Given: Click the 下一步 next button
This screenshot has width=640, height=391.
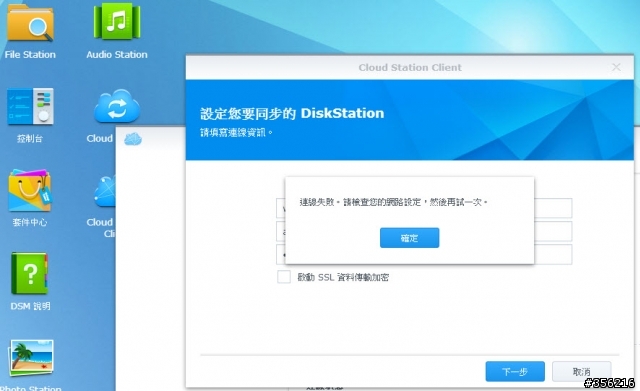Looking at the screenshot, I should (x=515, y=371).
